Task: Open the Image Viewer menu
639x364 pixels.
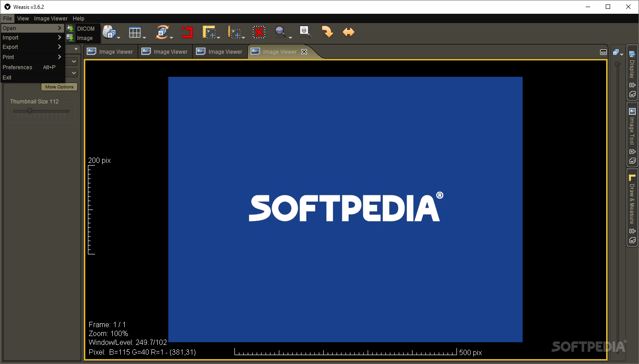Action: [x=51, y=19]
